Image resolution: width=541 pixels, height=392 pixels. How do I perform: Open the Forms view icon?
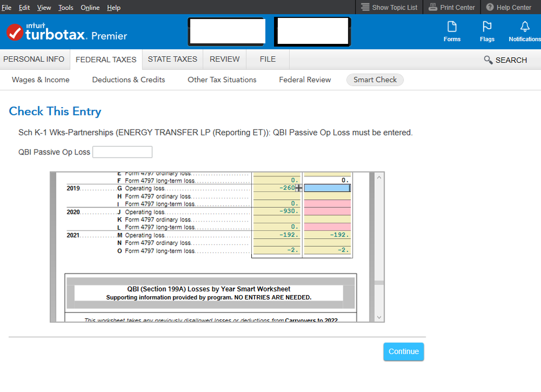coord(452,27)
